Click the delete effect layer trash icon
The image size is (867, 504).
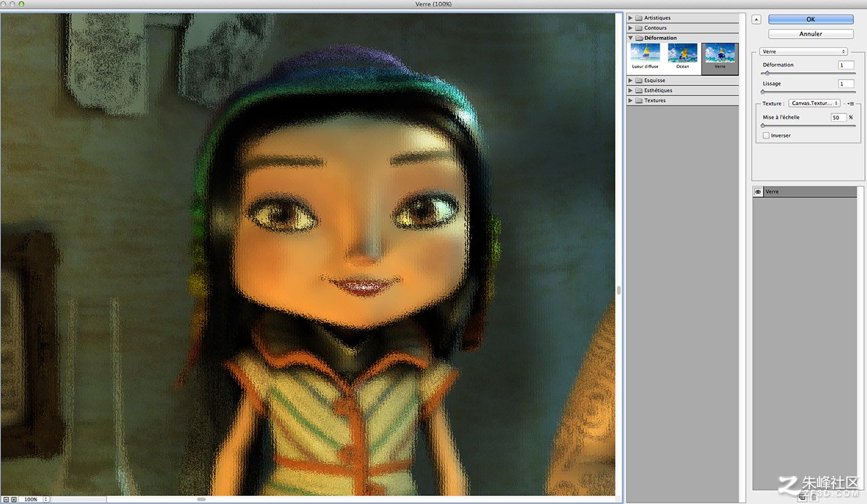tap(814, 497)
